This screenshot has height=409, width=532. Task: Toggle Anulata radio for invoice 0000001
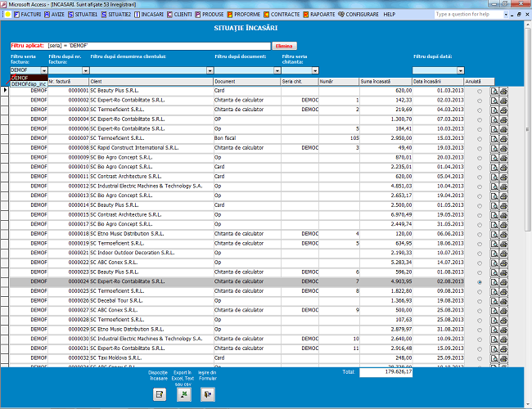(x=480, y=92)
